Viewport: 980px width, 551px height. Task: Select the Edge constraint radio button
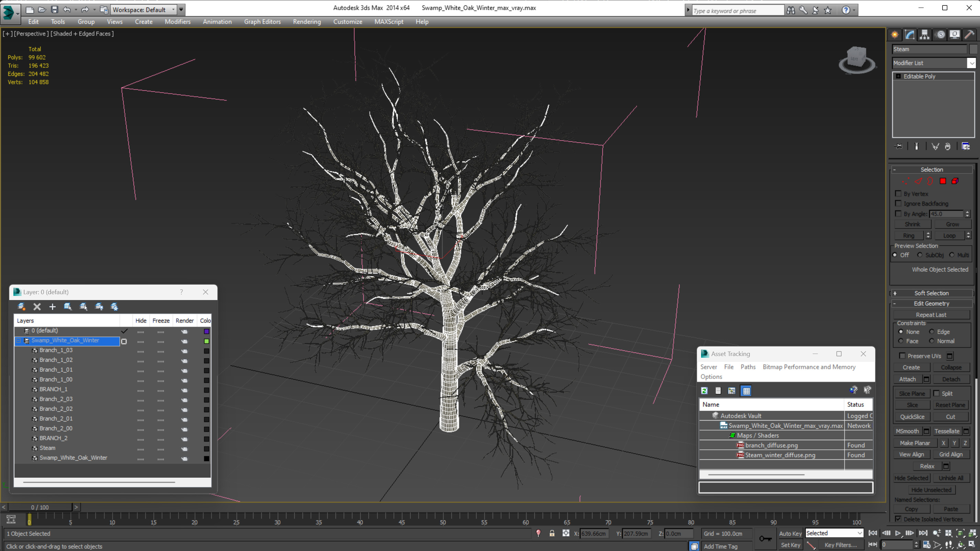point(932,332)
